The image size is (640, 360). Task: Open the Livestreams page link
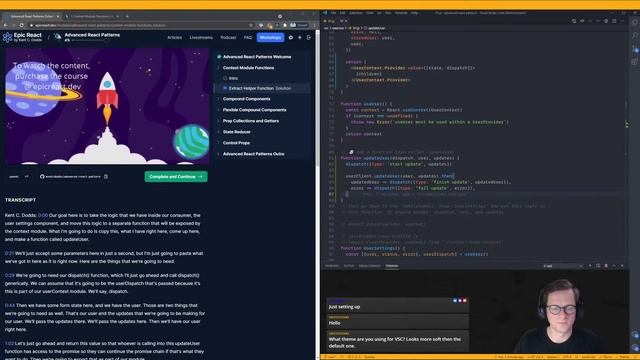(x=201, y=38)
